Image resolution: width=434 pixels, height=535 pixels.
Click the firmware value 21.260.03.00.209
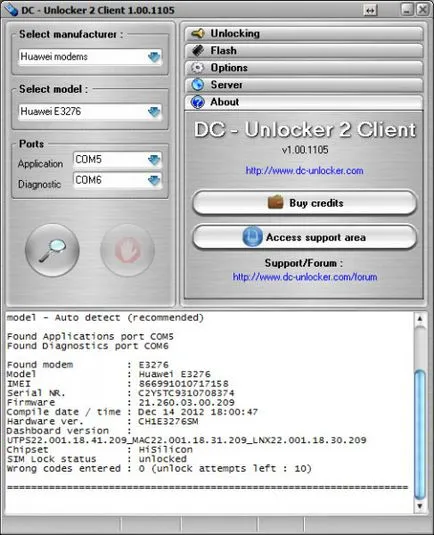(186, 403)
